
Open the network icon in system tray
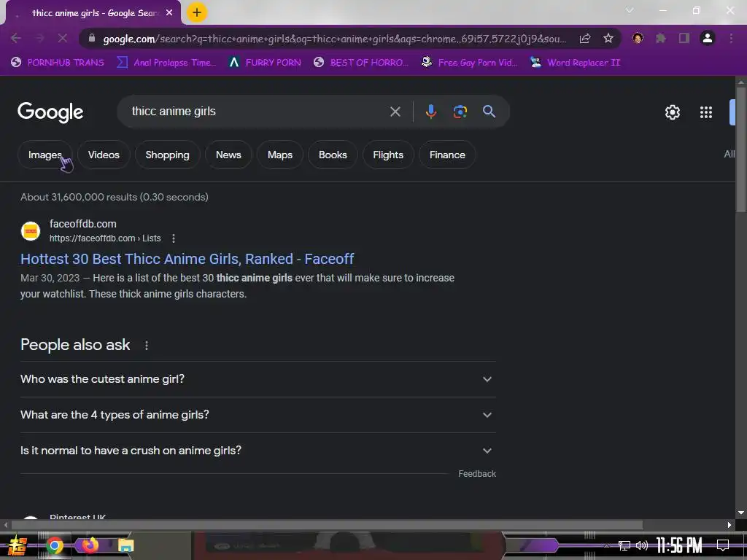tap(624, 545)
